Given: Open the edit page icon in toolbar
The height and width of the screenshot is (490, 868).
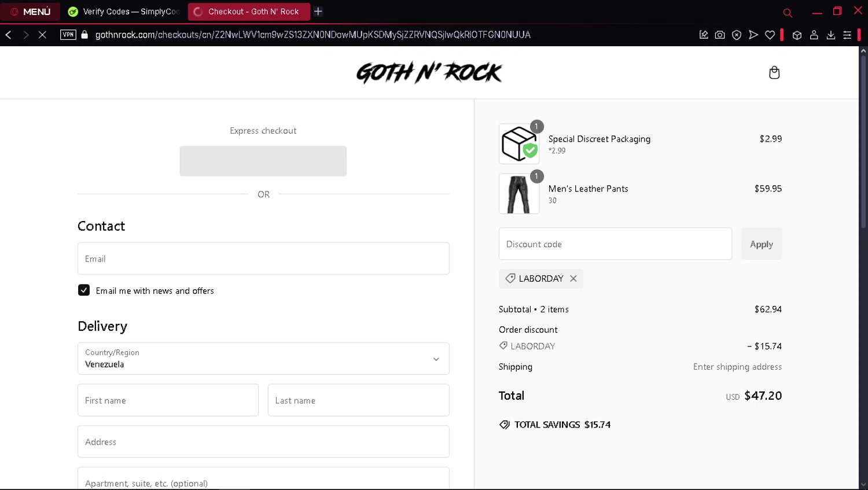Looking at the screenshot, I should tap(704, 35).
